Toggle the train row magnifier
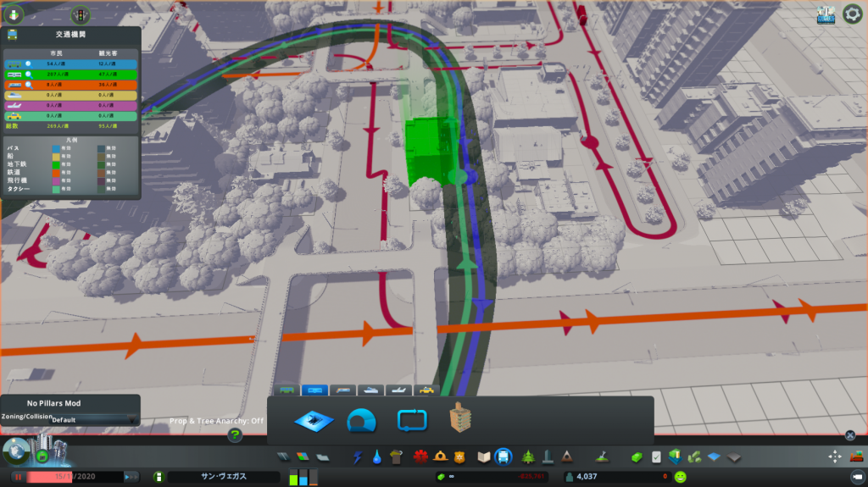Viewport: 868px width, 487px height. 29,86
